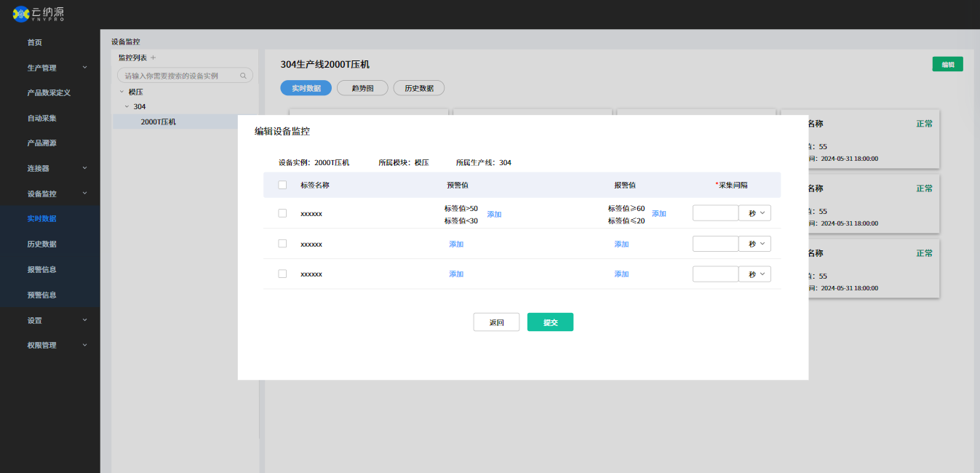Screen dimensions: 980x473
Task: Click the green 提交 button
Action: tap(550, 322)
